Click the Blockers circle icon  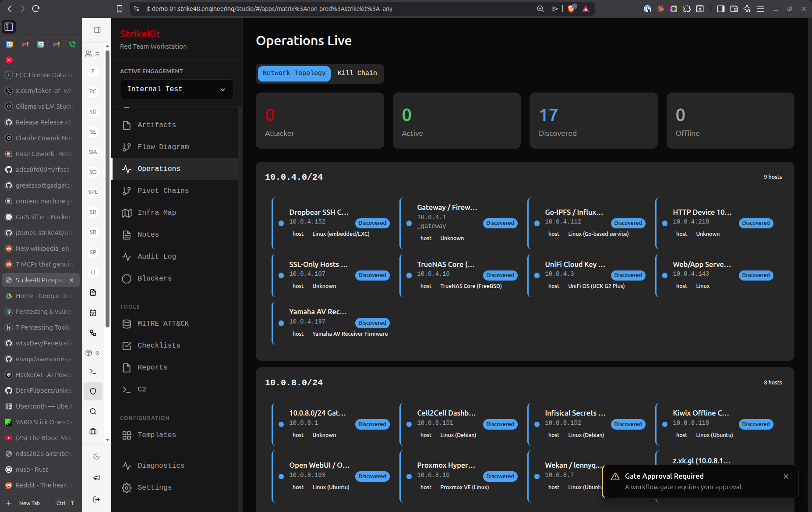127,279
